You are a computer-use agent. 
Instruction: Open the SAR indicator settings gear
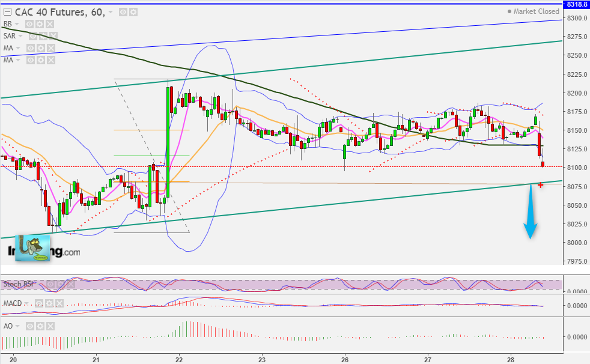click(43, 37)
